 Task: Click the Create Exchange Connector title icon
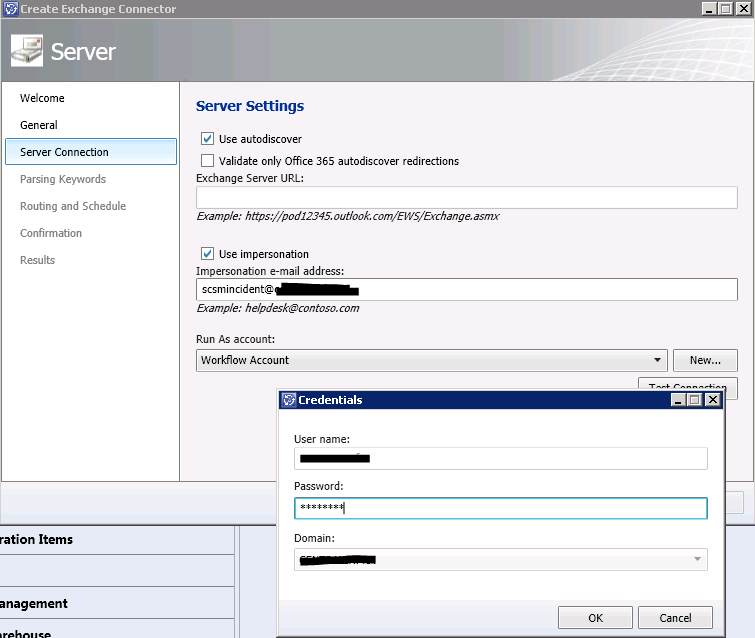[x=9, y=9]
